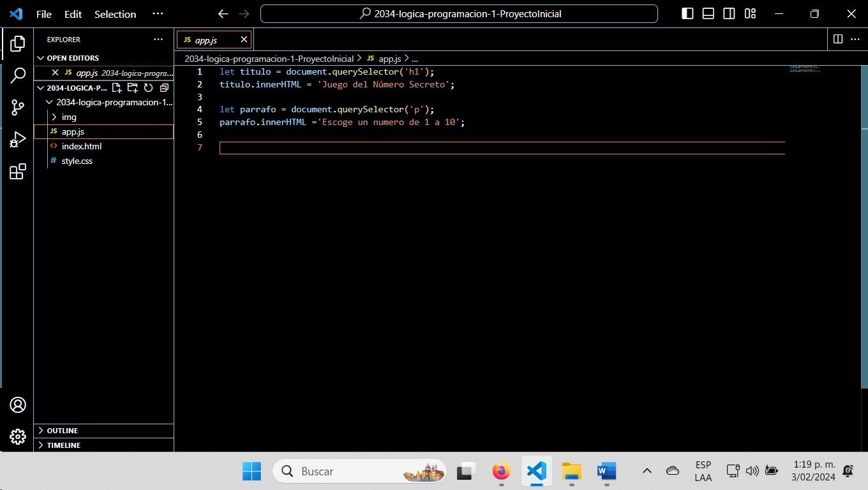Open the volume tray icon
Viewport: 868px width, 490px height.
pos(752,471)
